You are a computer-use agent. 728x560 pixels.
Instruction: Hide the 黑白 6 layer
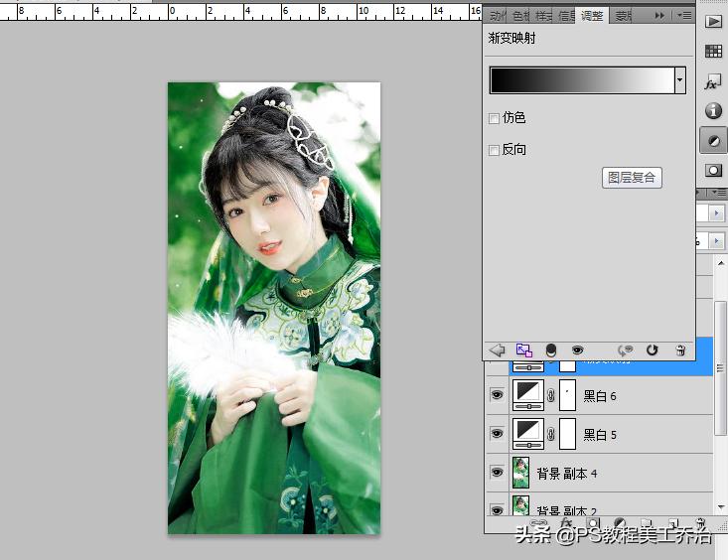(x=497, y=395)
